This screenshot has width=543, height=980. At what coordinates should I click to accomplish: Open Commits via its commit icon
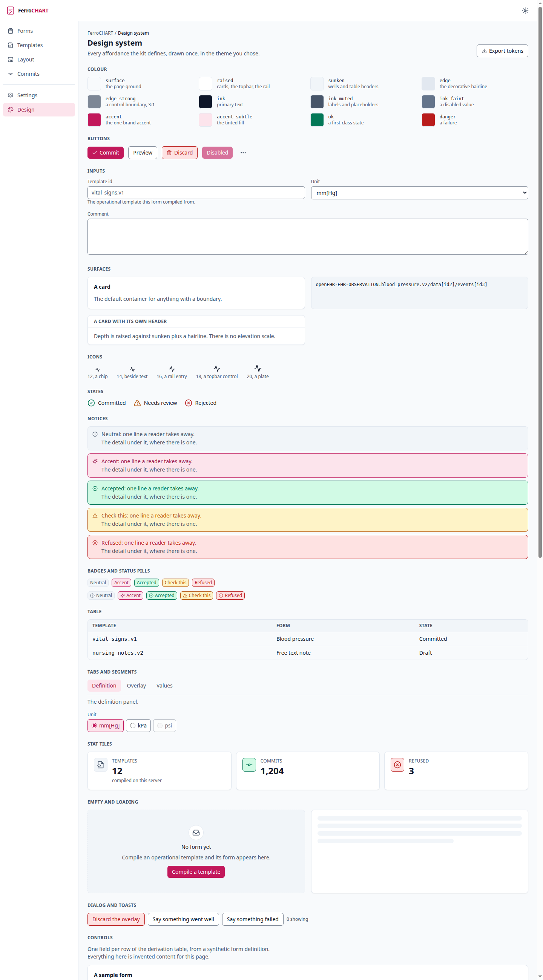click(x=11, y=74)
